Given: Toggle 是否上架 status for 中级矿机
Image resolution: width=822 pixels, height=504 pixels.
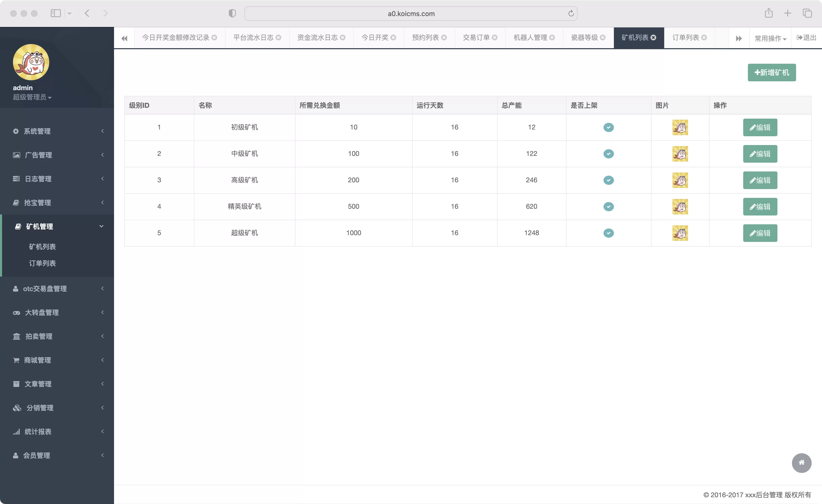Looking at the screenshot, I should pyautogui.click(x=608, y=154).
